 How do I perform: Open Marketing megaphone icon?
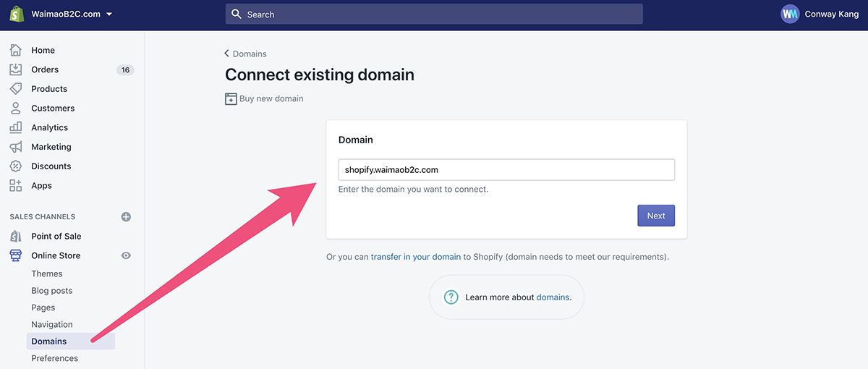(x=16, y=147)
